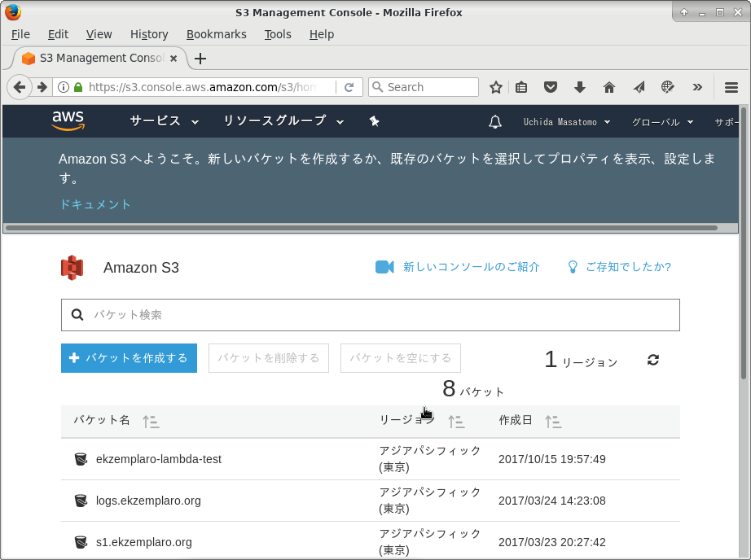Click the バケットを作成する button

(x=129, y=358)
